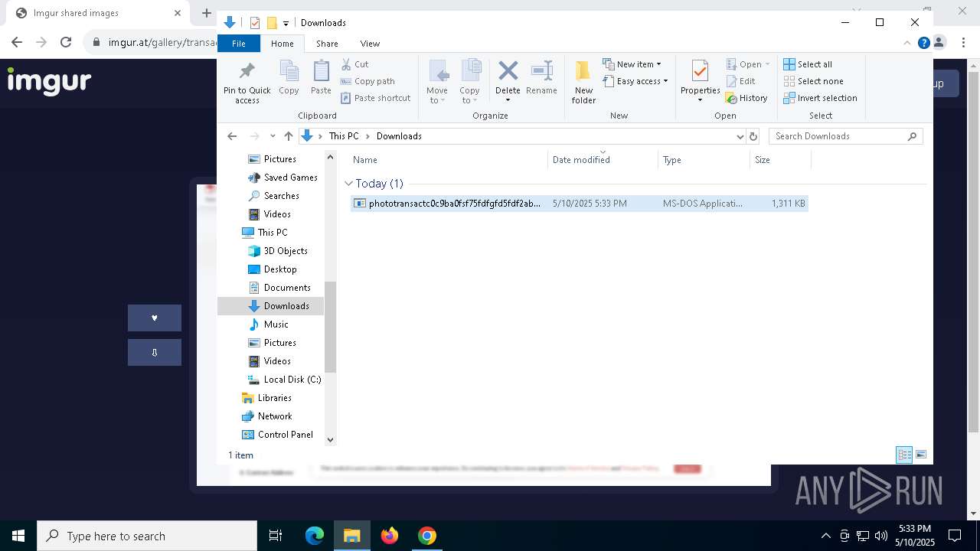Image resolution: width=980 pixels, height=551 pixels.
Task: Click Pin to Quick access icon
Action: 247,82
